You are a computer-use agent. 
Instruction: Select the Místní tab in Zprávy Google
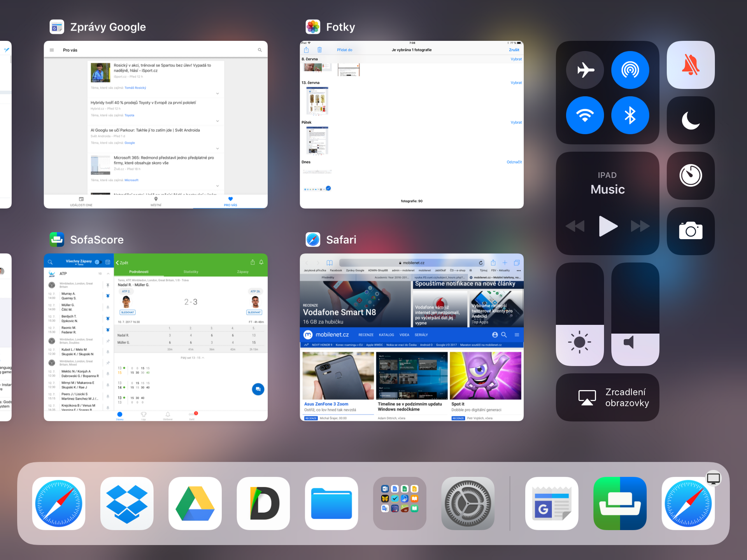156,201
